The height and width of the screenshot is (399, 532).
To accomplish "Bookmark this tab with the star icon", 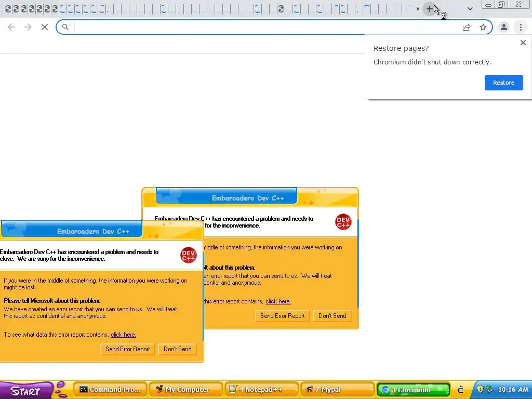I will pos(483,27).
